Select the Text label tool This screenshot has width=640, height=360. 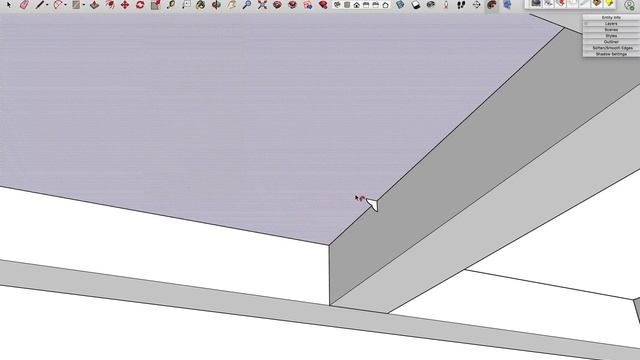point(186,5)
